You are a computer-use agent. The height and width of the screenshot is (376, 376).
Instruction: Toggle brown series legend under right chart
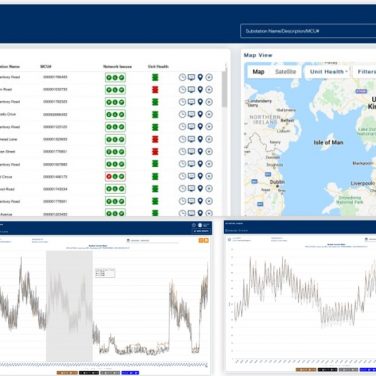(x=306, y=370)
